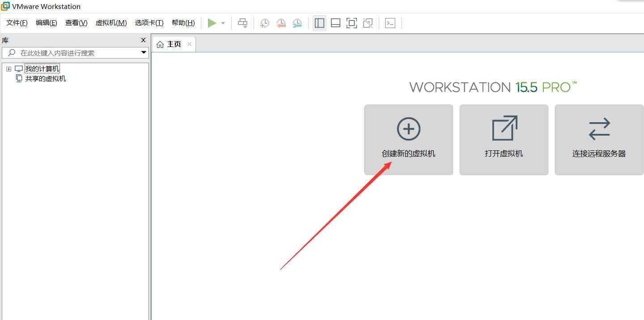Click the VMware Workstation title bar icon
The width and height of the screenshot is (644, 320).
[5, 6]
